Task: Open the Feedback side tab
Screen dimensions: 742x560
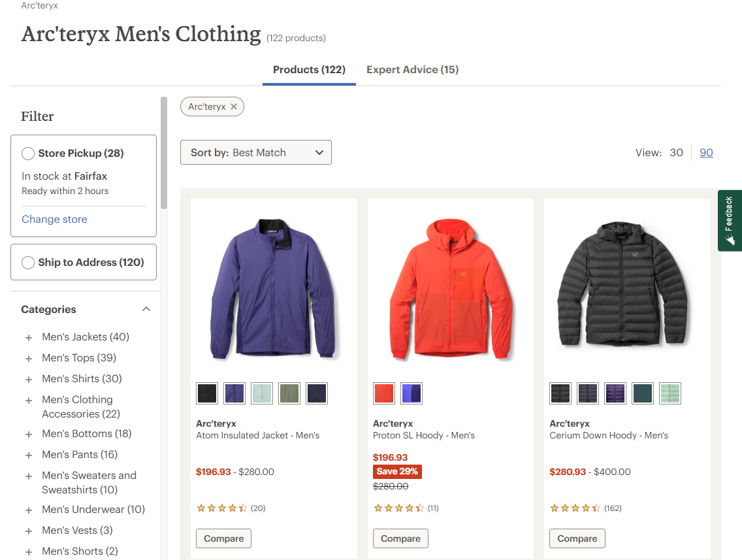Action: pyautogui.click(x=730, y=221)
